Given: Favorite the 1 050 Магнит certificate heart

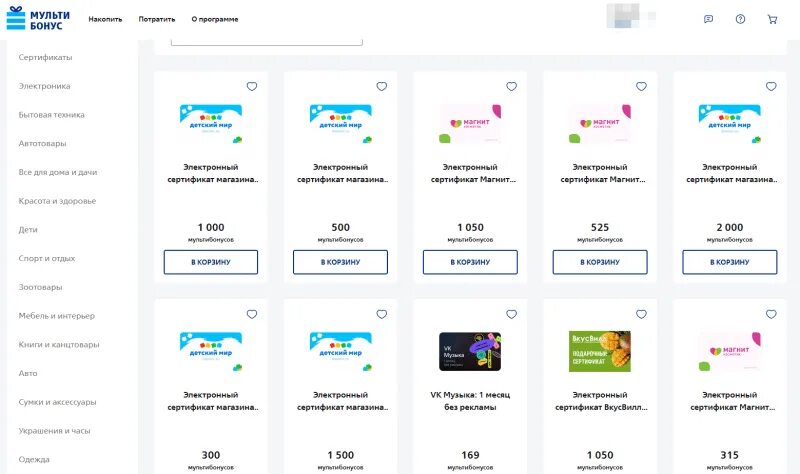Looking at the screenshot, I should (x=511, y=86).
